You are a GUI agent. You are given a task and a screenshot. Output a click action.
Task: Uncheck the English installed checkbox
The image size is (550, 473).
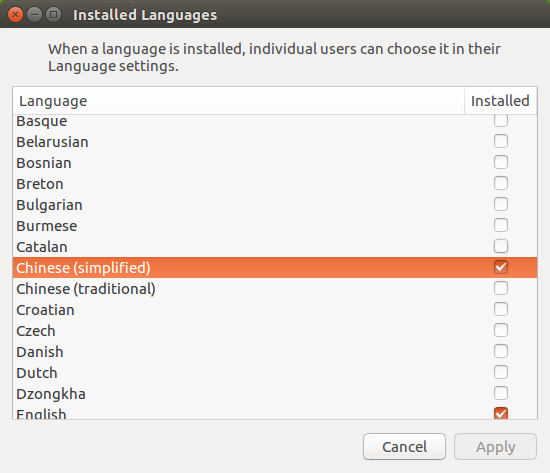click(501, 413)
